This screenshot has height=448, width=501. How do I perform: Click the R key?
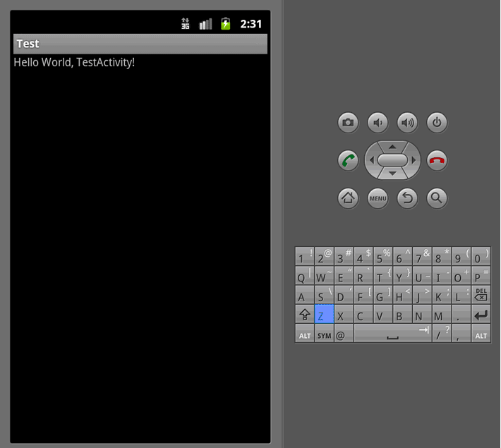pyautogui.click(x=363, y=275)
